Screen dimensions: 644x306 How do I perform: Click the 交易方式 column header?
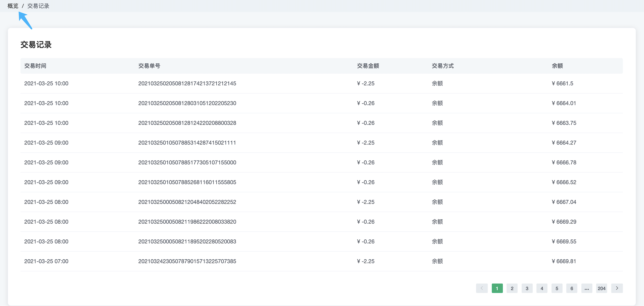(x=443, y=66)
